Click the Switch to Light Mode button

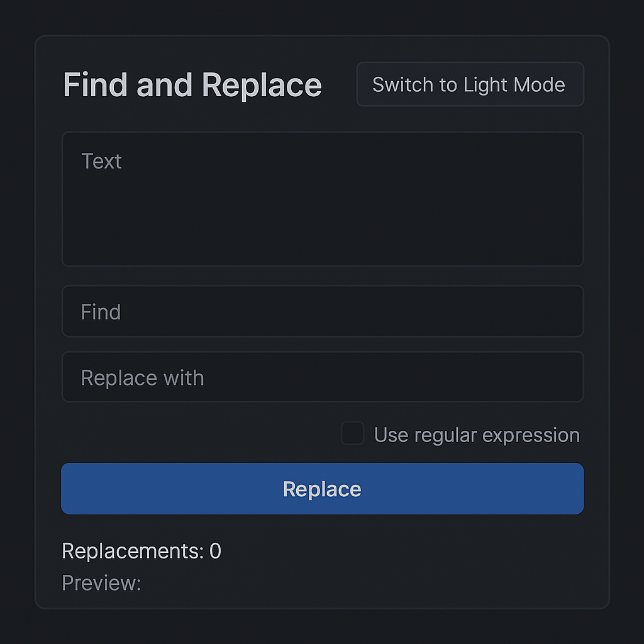(470, 84)
